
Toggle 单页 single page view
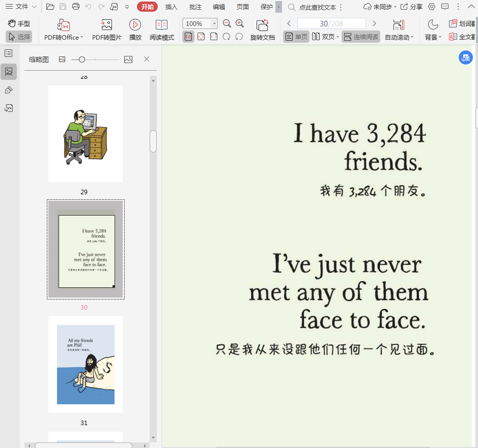[x=296, y=37]
